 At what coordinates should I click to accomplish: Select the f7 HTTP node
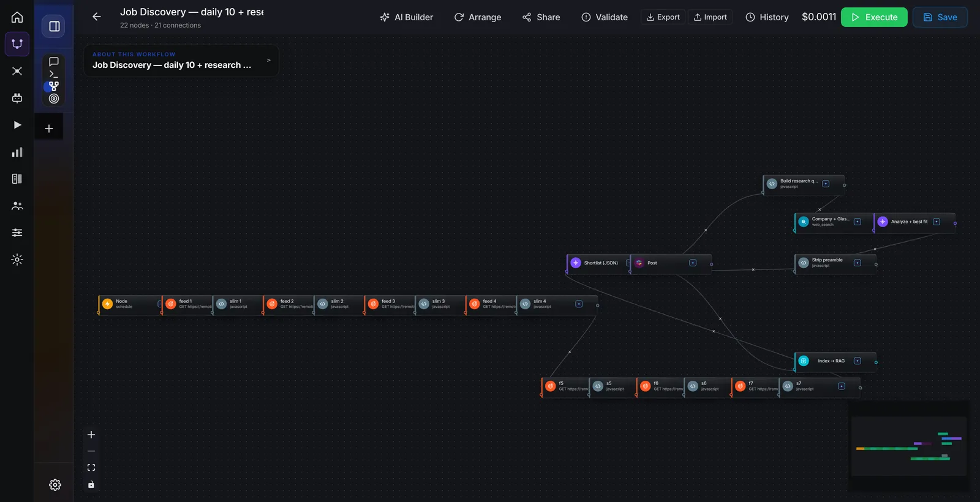755,386
